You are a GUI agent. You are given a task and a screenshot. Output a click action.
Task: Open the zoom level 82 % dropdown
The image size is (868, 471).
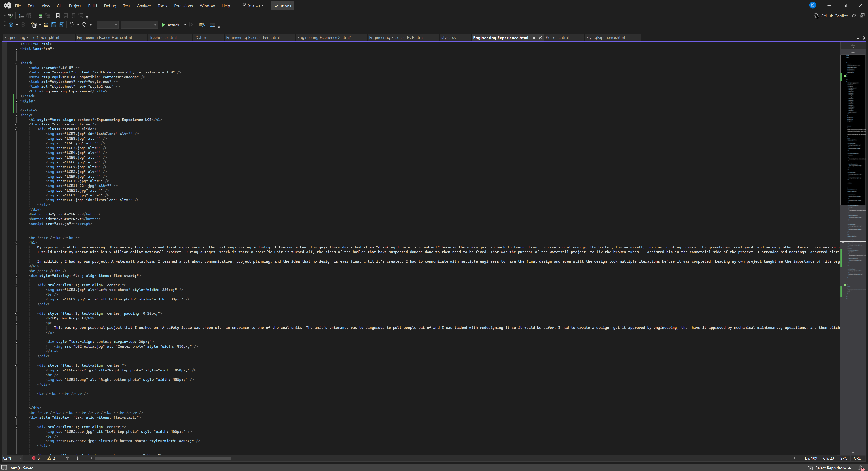pyautogui.click(x=21, y=458)
